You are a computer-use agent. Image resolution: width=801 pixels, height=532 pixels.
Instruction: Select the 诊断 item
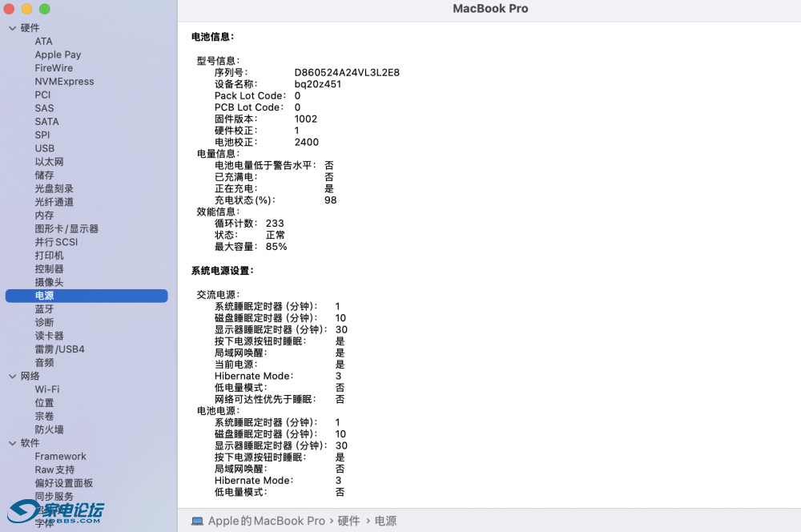click(x=44, y=322)
